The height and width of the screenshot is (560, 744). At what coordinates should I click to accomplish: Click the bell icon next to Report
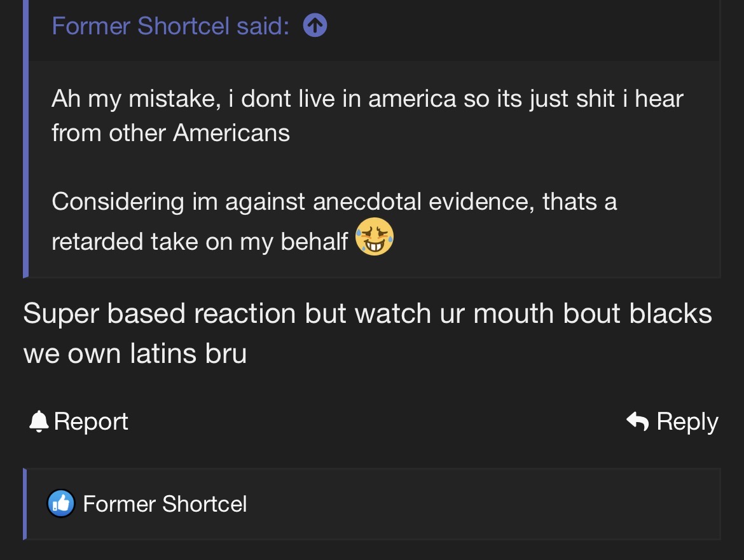pyautogui.click(x=39, y=421)
